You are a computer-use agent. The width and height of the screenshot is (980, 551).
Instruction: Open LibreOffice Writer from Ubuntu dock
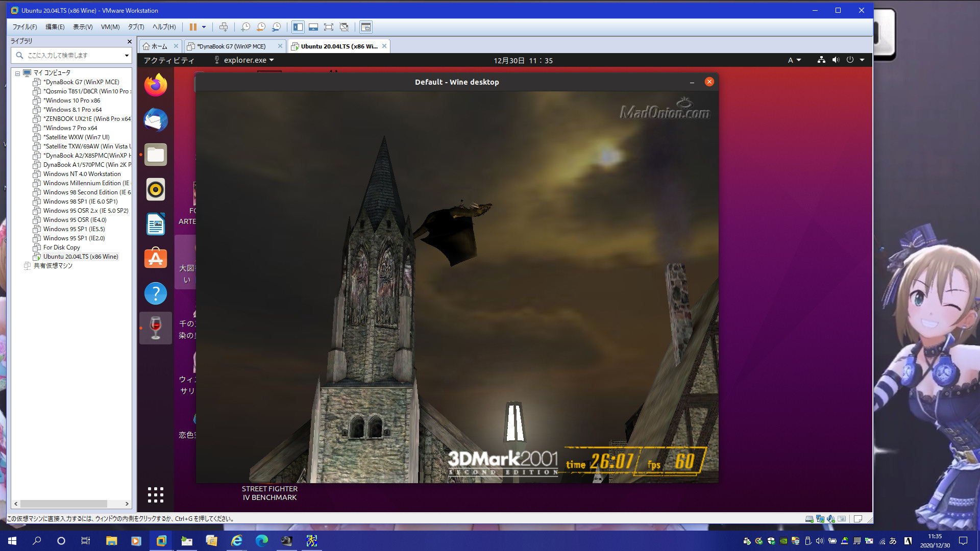(156, 224)
